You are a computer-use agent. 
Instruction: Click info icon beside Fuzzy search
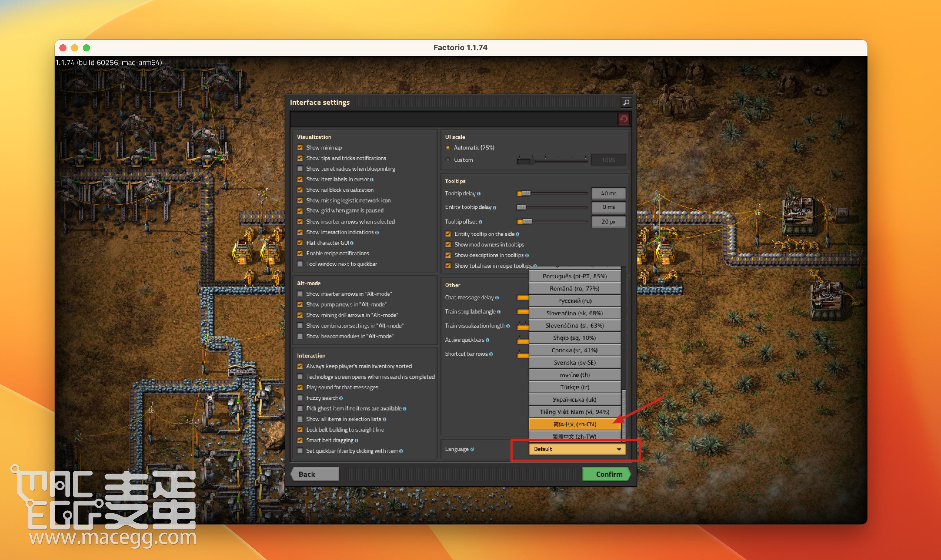point(341,398)
